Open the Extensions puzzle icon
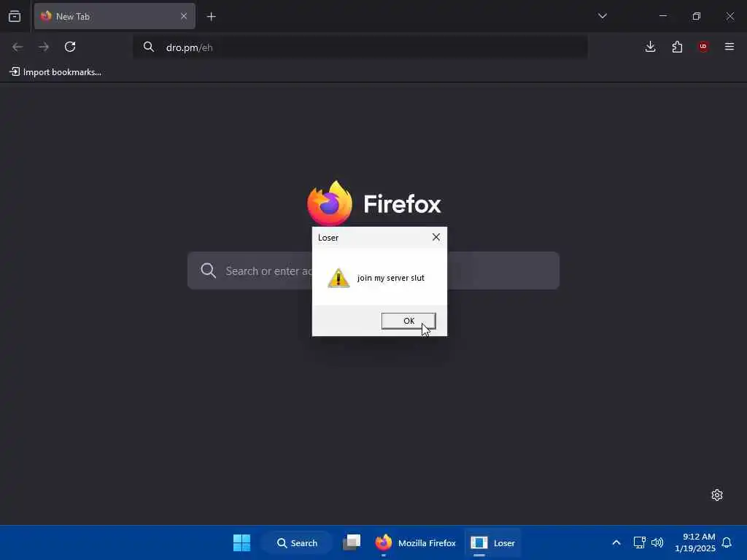The image size is (747, 560). point(677,47)
